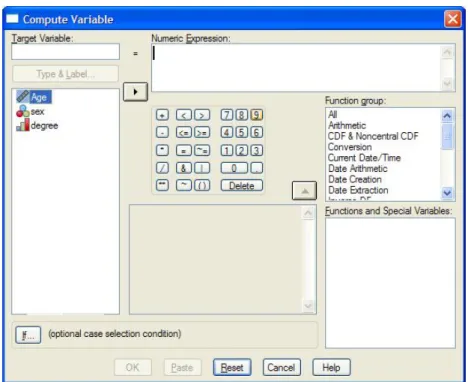This screenshot has height=382, width=468.
Task: Insert parentheses from the keypad
Action: pyautogui.click(x=202, y=185)
